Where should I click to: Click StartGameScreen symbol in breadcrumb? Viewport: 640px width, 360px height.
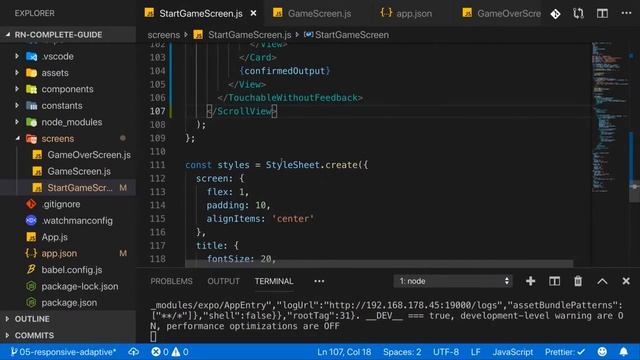coord(351,35)
